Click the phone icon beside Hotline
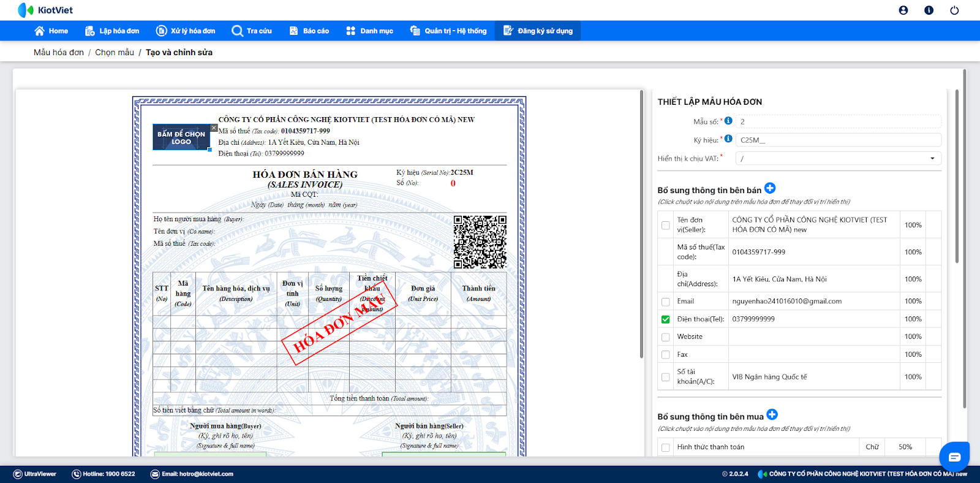Screen dimensions: 980x483 pyautogui.click(x=77, y=474)
